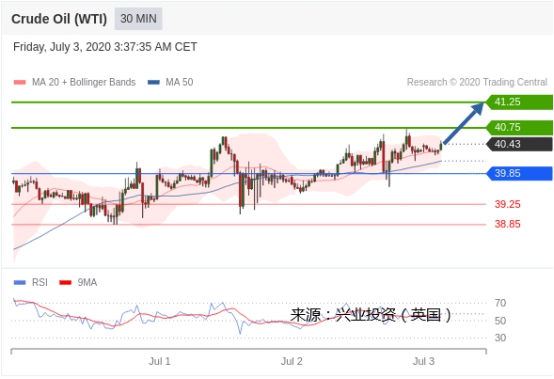Click the 39.25 support level label
The width and height of the screenshot is (554, 379).
tap(507, 204)
